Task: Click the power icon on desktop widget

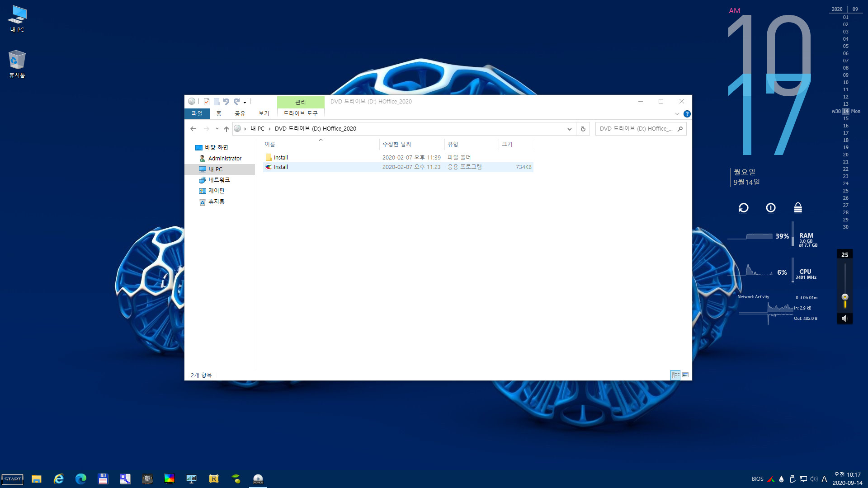Action: [x=771, y=208]
